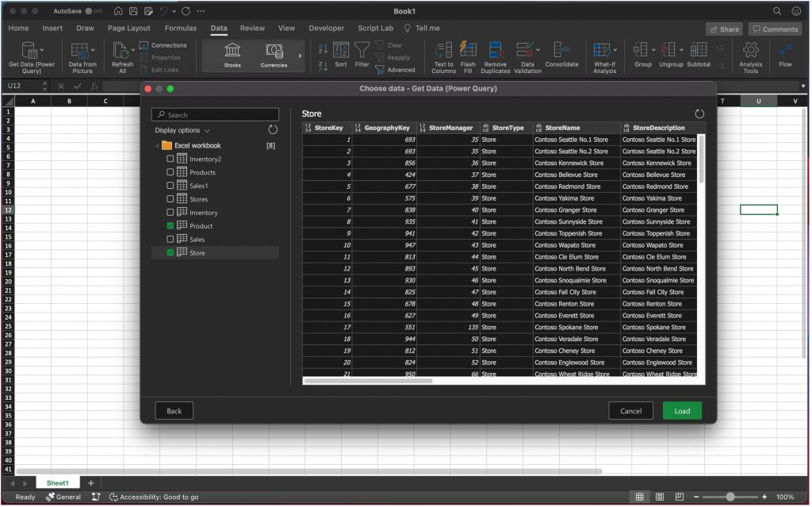Open Data Validation dropdown arrow

538,50
